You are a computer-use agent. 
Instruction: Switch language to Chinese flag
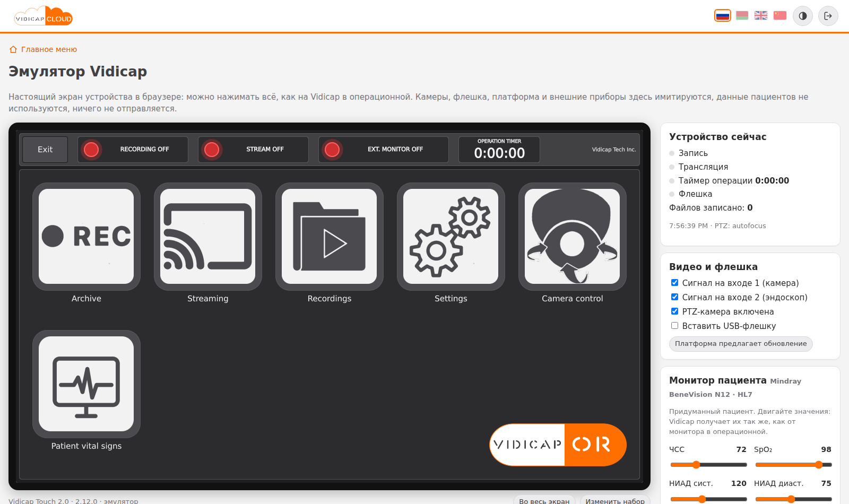tap(780, 16)
